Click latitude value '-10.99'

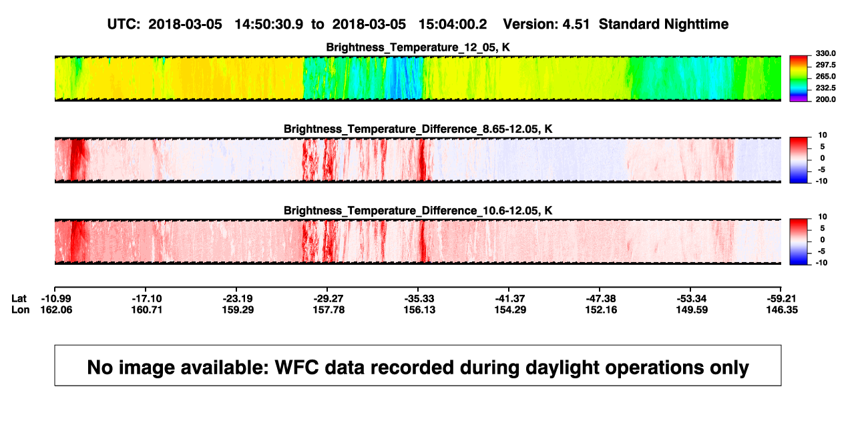56,298
